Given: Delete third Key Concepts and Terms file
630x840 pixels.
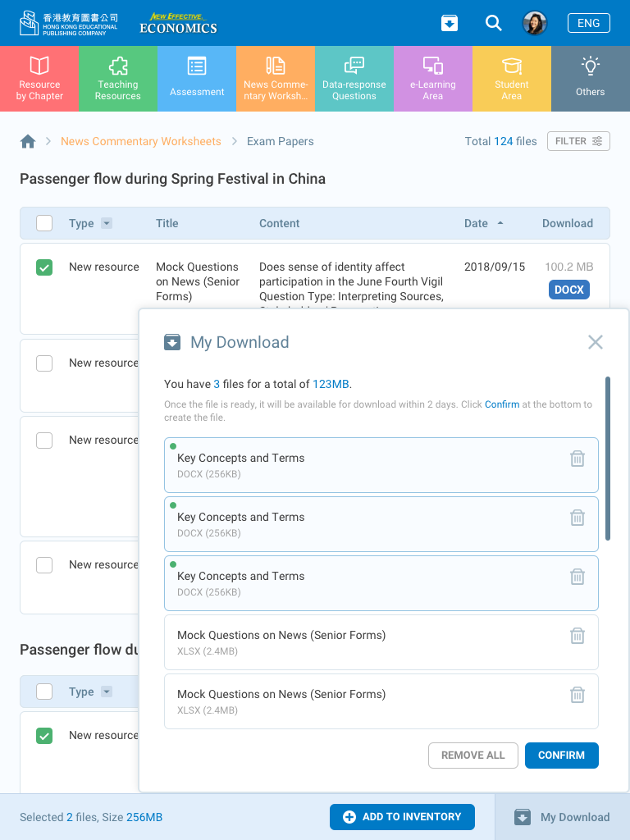Looking at the screenshot, I should point(577,577).
